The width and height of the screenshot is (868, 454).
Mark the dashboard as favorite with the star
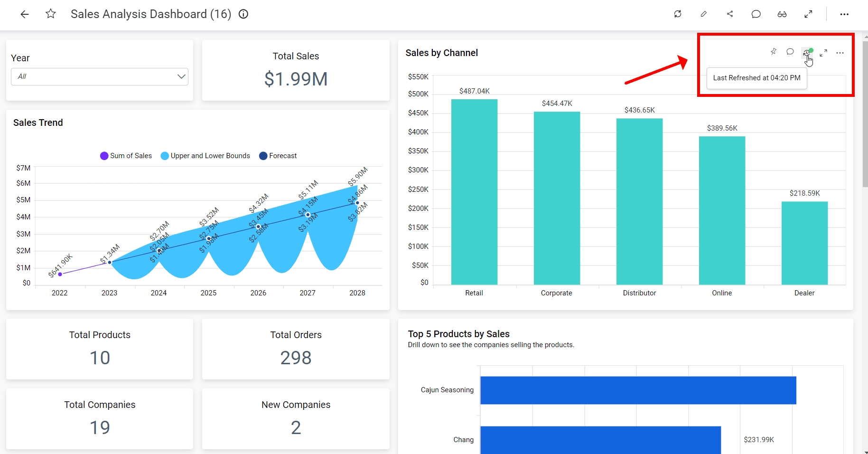click(51, 14)
